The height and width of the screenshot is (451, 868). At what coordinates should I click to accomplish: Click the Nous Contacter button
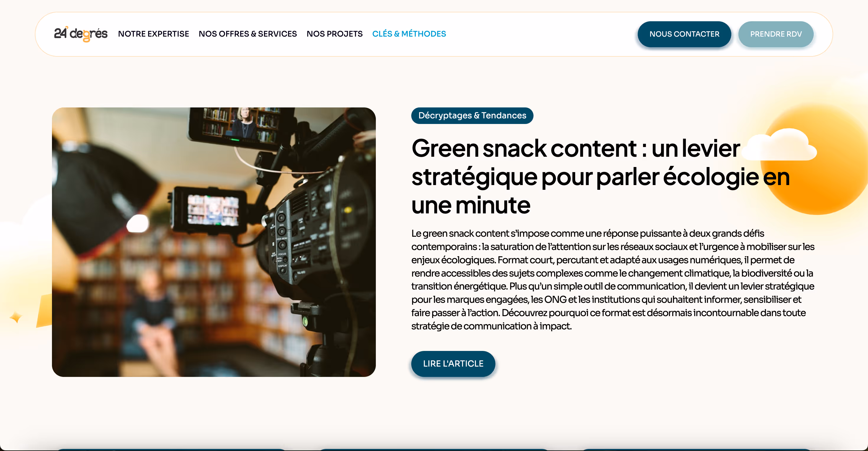684,34
